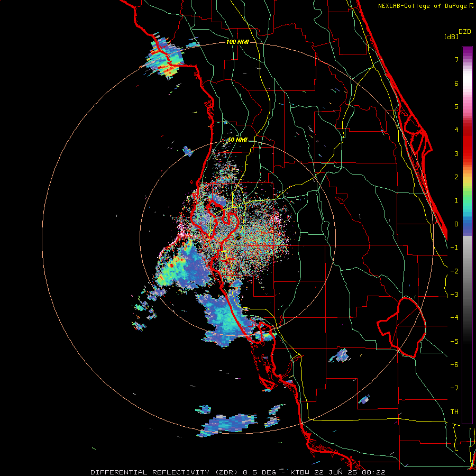Click the TH threshold label on legend
This screenshot has height=476, width=476.
(x=454, y=412)
